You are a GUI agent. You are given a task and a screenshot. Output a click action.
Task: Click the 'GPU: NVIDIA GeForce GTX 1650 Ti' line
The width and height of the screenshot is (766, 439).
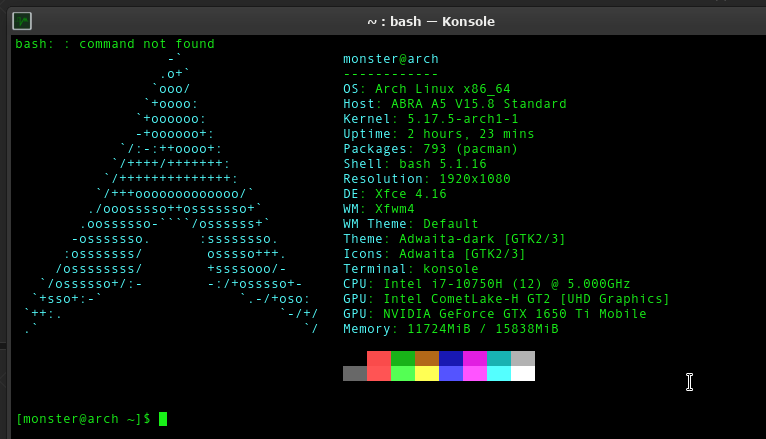coord(494,314)
